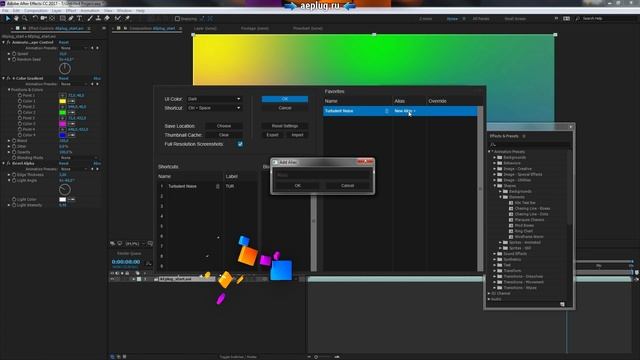Screen dimensions: 640x360
Task: Select the Clone Stamp tool
Action: click(98, 18)
